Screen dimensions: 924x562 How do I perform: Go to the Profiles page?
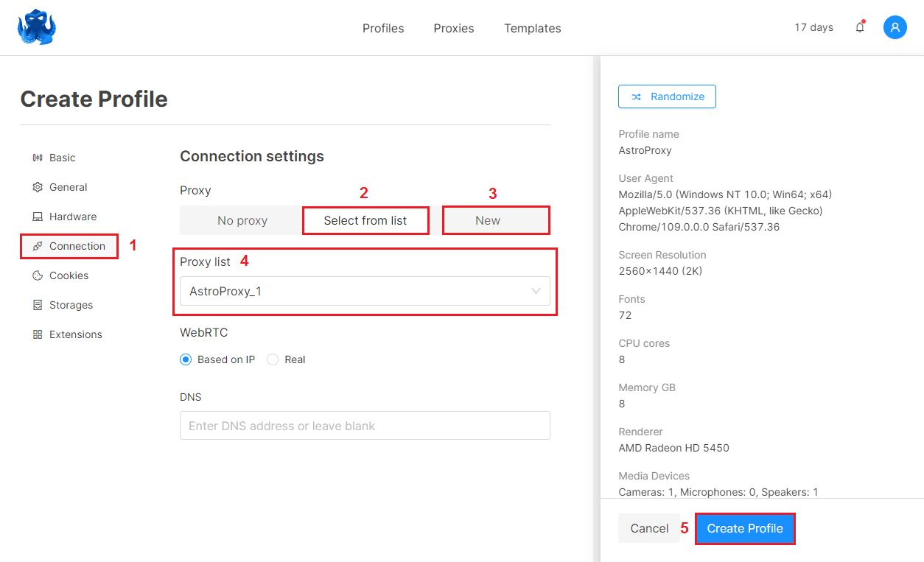(x=383, y=28)
